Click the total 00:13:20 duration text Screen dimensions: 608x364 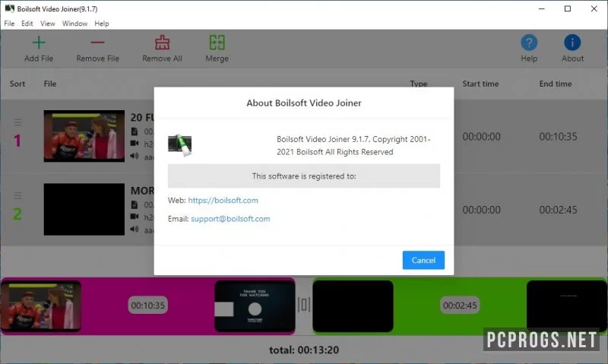pos(304,350)
